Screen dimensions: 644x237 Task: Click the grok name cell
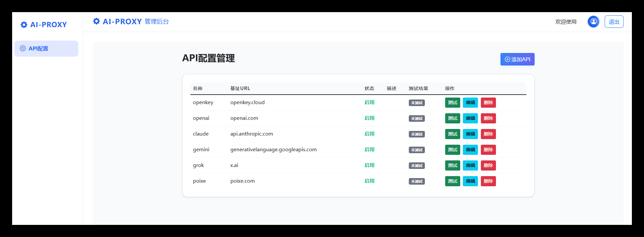click(x=198, y=165)
